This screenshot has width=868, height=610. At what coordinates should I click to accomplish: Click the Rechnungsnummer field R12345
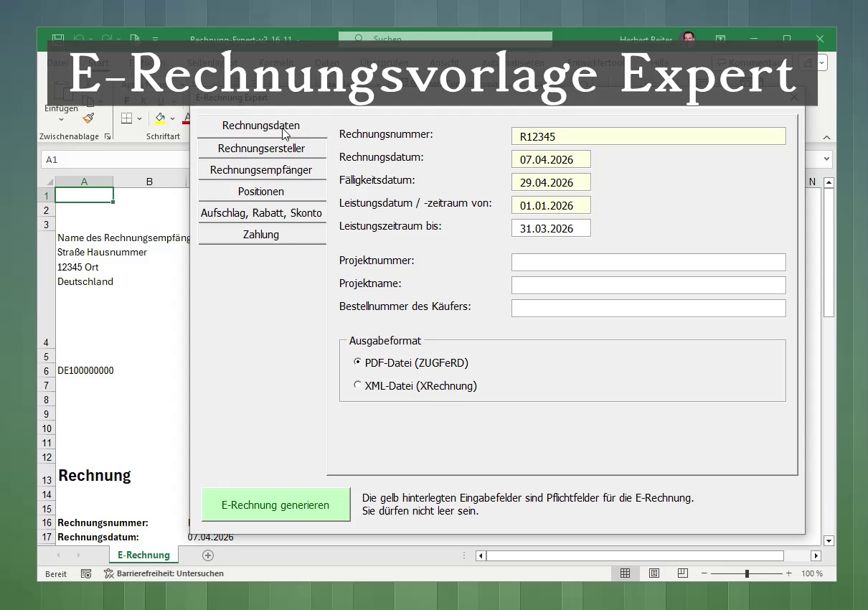[x=648, y=136]
